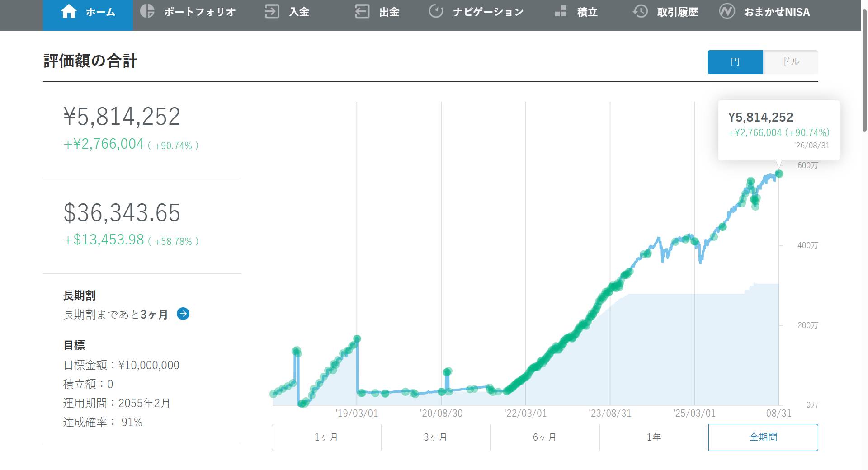Open おまかせNISA menu item
Image resolution: width=868 pixels, height=470 pixels.
(765, 12)
